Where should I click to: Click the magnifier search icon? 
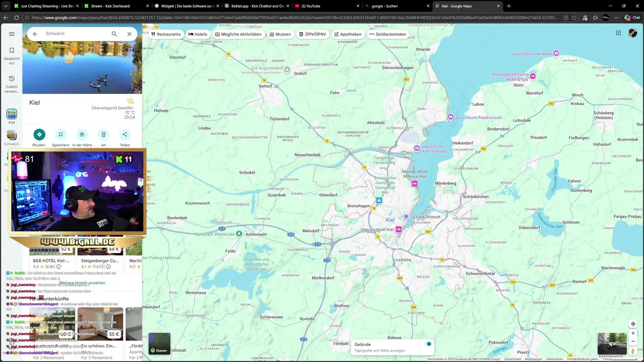[x=114, y=34]
